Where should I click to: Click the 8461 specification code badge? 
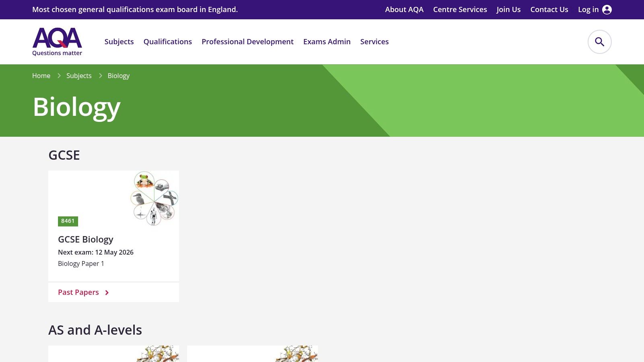tap(68, 221)
